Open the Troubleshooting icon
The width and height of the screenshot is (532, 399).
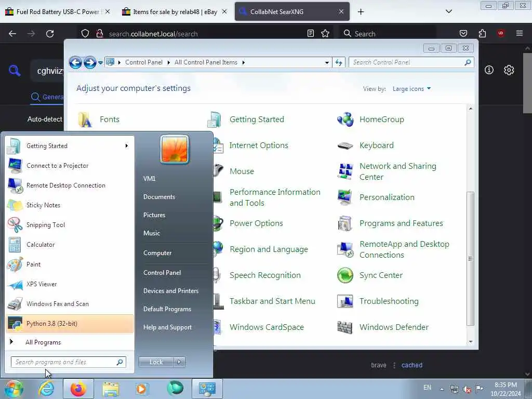tap(345, 301)
